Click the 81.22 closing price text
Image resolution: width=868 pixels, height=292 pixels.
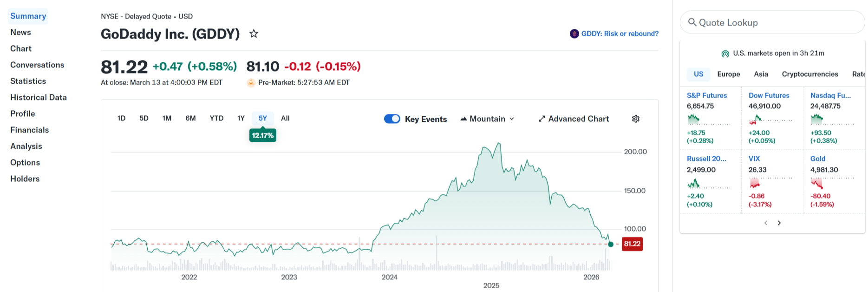click(124, 67)
